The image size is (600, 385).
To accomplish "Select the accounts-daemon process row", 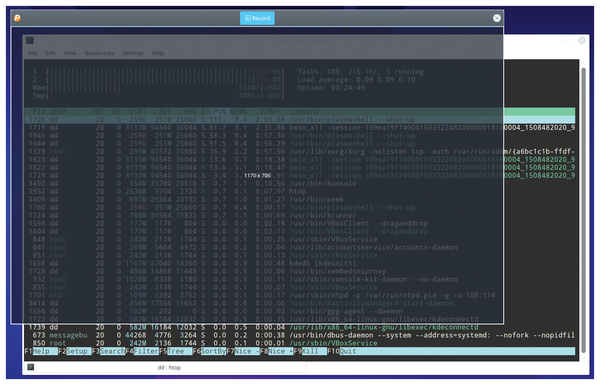I will (300, 247).
